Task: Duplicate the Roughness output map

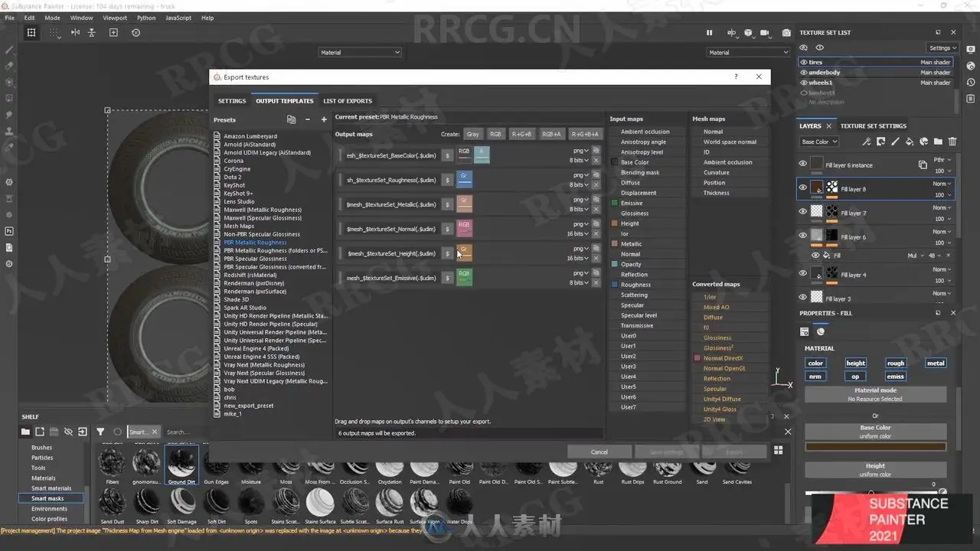Action: point(596,174)
